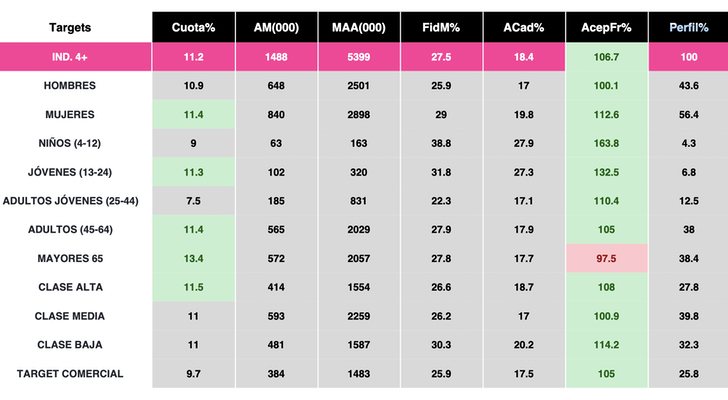Select the MUJERES row label
Viewport: 728px width, 400px height.
(x=70, y=115)
